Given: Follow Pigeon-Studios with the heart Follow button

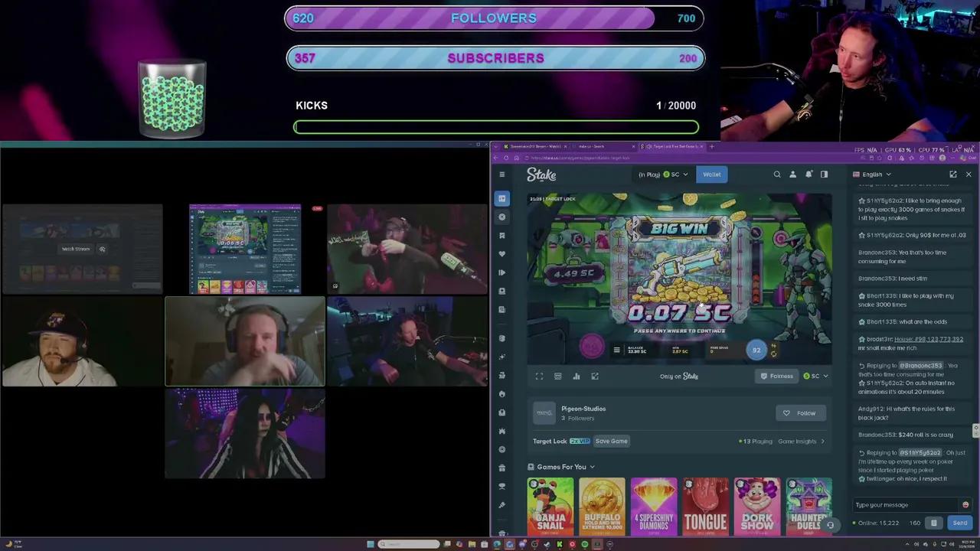Looking at the screenshot, I should (x=800, y=413).
